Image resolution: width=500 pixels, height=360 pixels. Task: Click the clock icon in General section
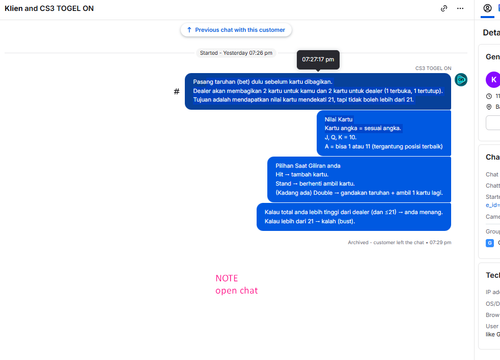pos(489,96)
